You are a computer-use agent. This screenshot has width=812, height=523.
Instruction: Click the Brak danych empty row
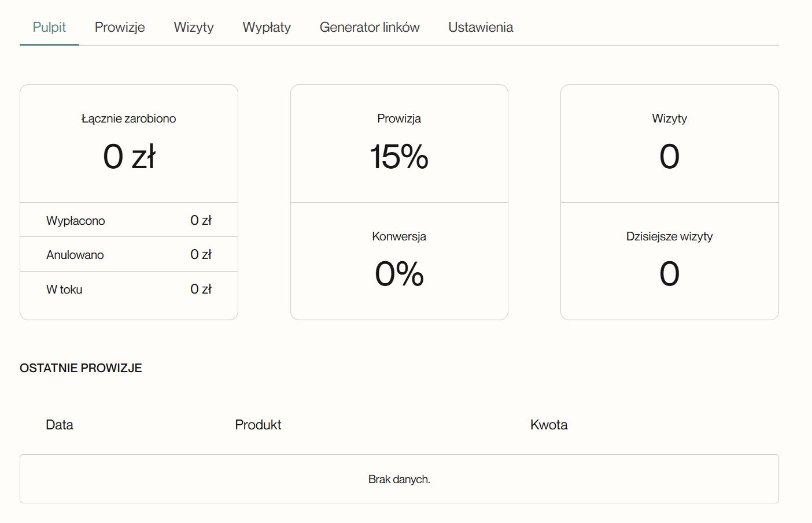pos(399,479)
